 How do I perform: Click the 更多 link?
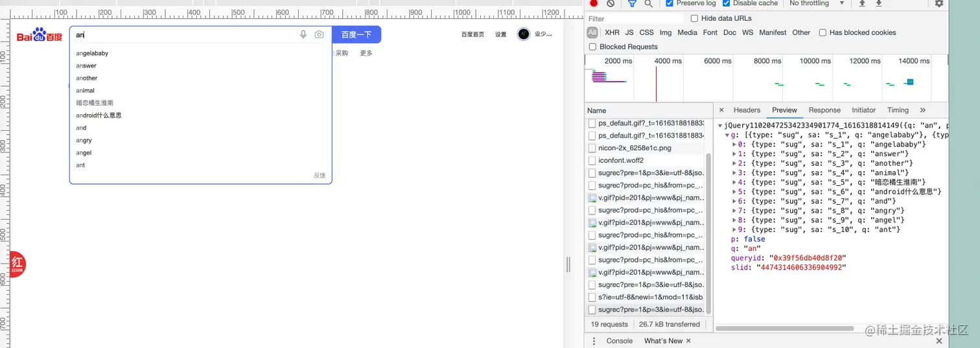(x=366, y=53)
